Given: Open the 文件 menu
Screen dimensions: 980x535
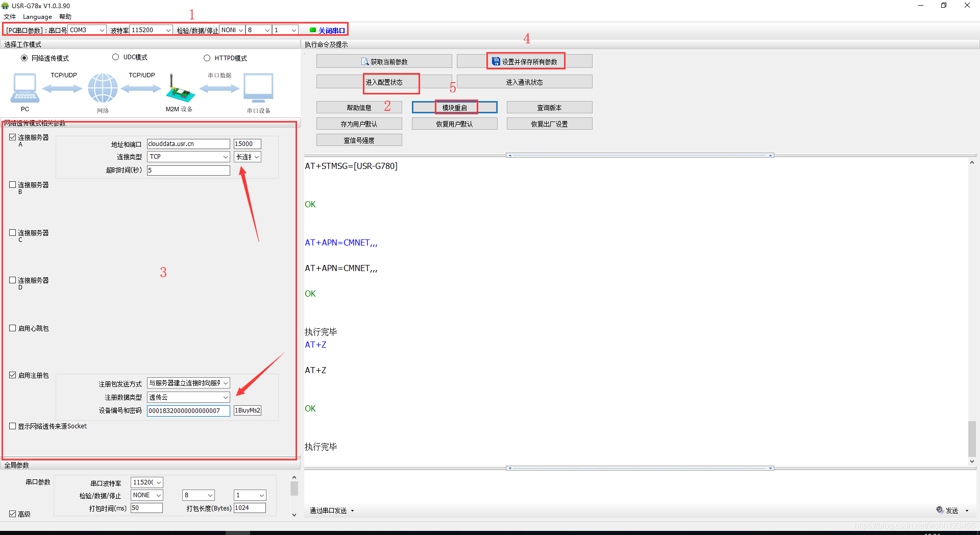Looking at the screenshot, I should click(x=10, y=17).
